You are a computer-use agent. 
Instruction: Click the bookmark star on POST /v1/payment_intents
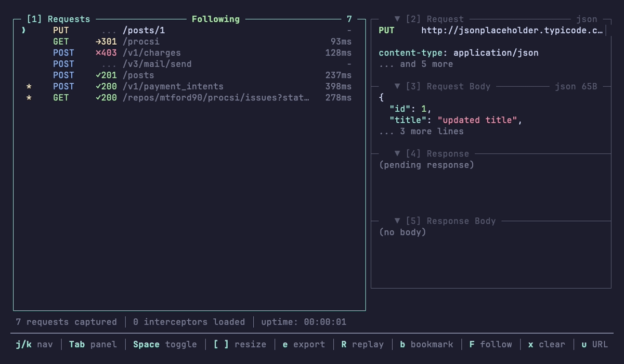29,86
